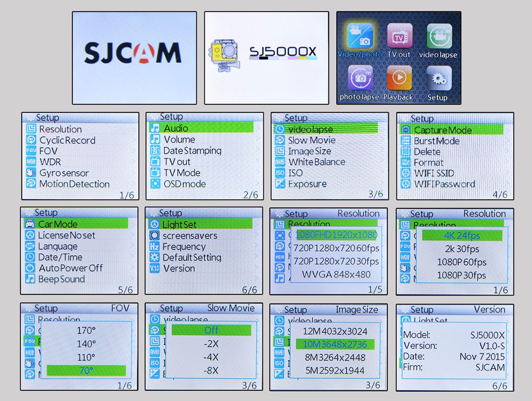Click the SJ5000X splash screen thumbnail
This screenshot has width=532, height=401.
(x=267, y=58)
